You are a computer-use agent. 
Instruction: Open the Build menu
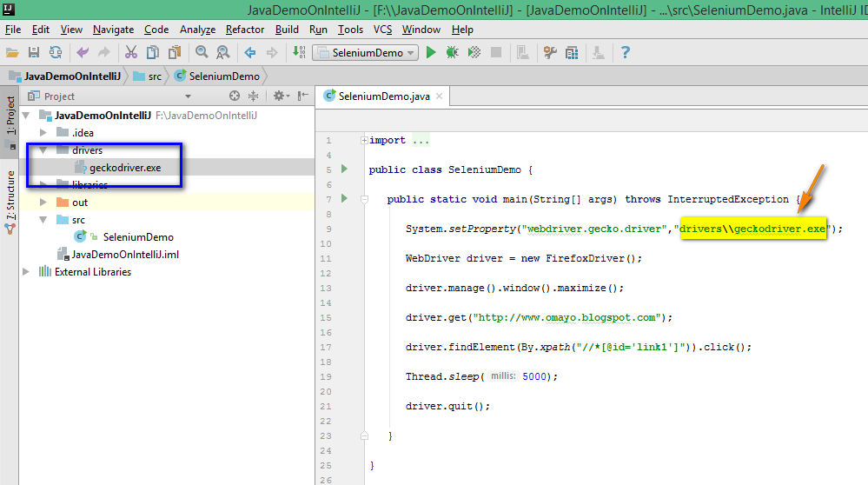pos(287,30)
